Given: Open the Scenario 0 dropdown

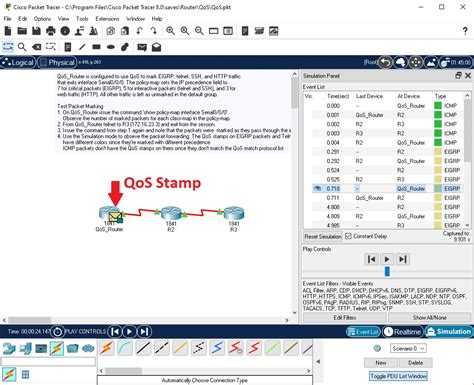Looking at the screenshot, I should (x=408, y=348).
